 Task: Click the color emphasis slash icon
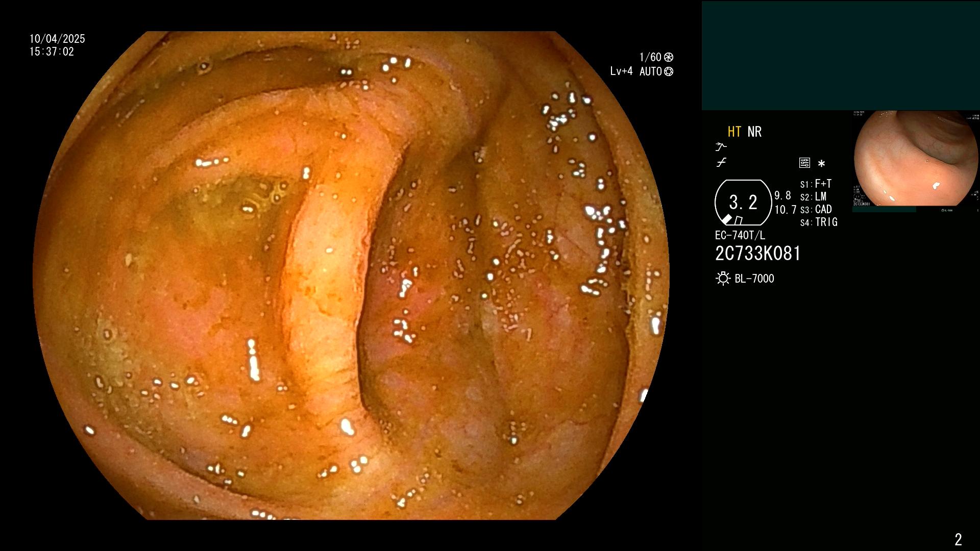pyautogui.click(x=721, y=163)
